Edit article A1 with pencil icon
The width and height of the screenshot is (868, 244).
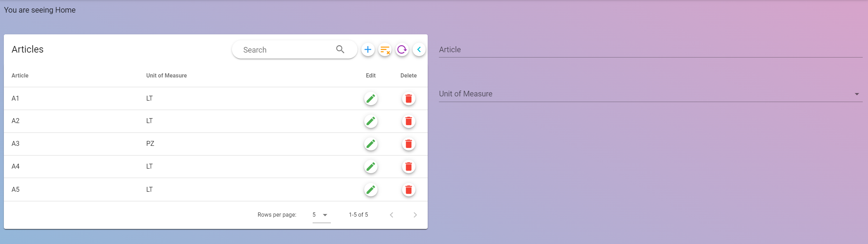click(371, 99)
